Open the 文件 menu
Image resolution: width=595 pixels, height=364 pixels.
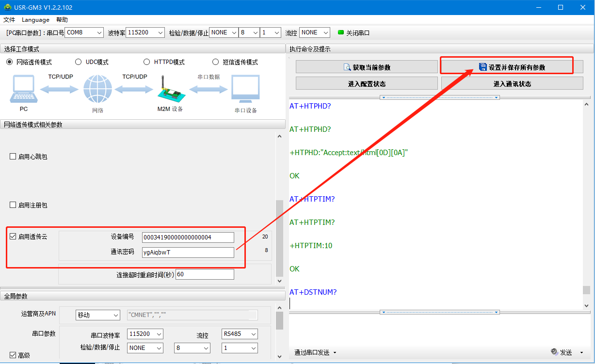coord(9,20)
